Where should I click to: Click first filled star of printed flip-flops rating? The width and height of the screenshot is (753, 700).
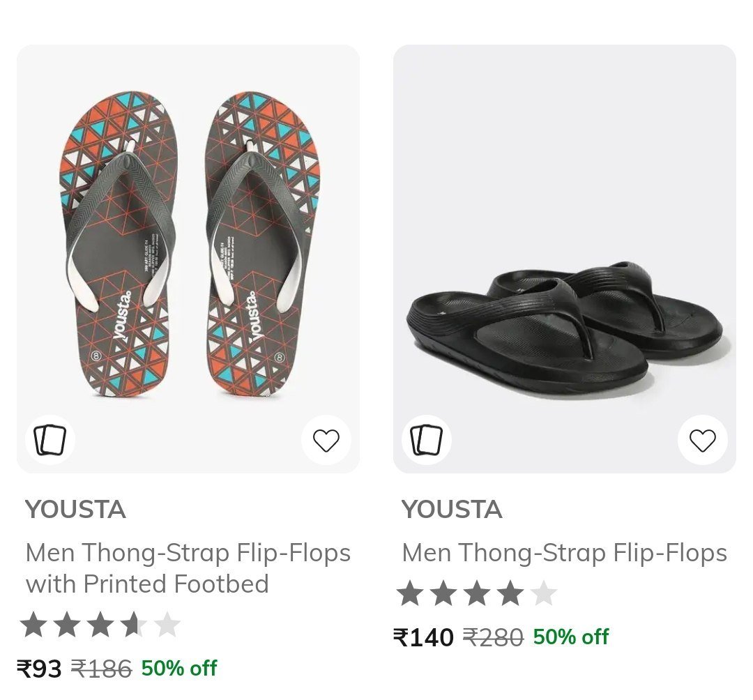33,624
